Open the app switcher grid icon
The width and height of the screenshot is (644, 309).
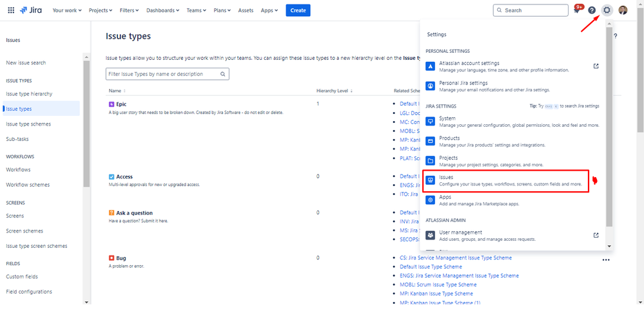tap(11, 10)
